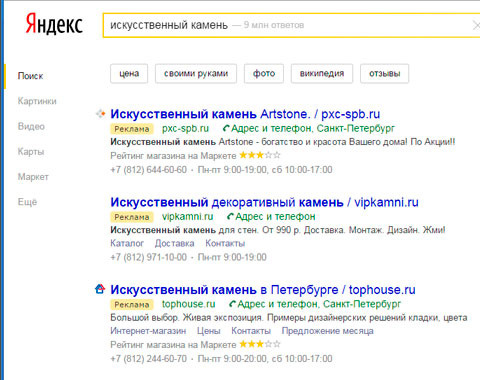Screen dimensions: 480x380
Task: Open vipkamni.ru green URL link
Action: (x=187, y=217)
